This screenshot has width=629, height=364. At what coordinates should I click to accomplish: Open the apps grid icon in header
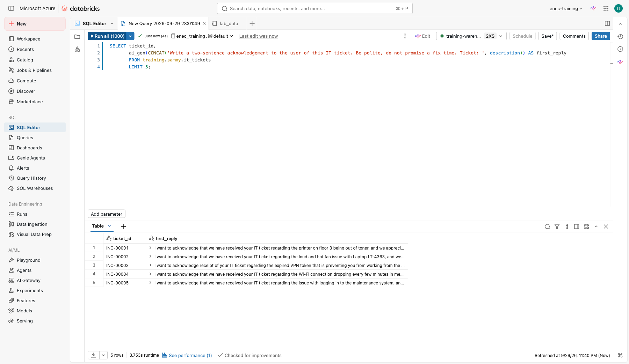[x=606, y=8]
